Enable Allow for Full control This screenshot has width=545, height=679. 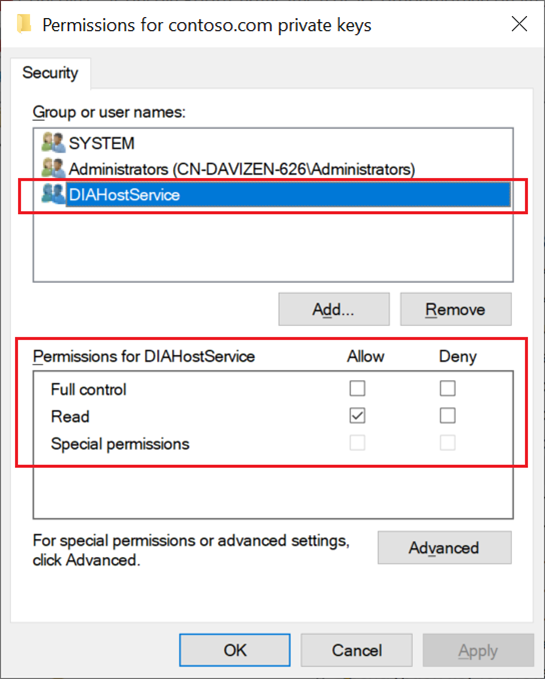pyautogui.click(x=357, y=388)
